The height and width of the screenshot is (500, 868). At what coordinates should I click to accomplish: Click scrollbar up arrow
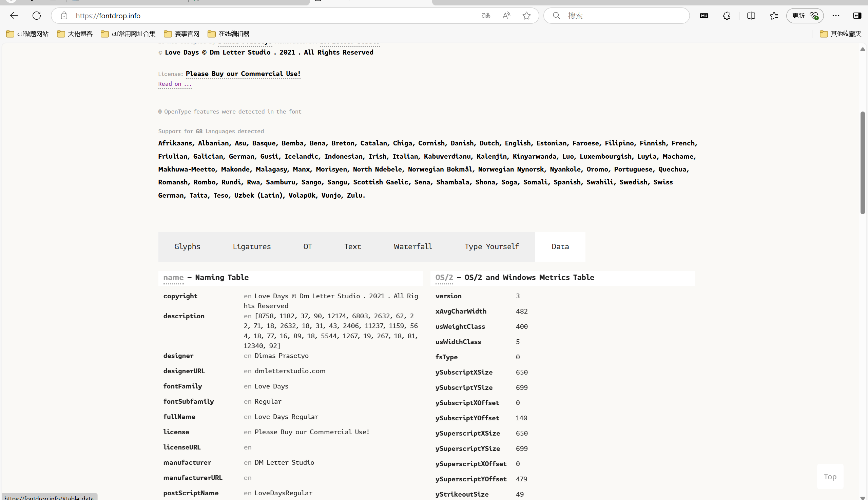tap(863, 49)
